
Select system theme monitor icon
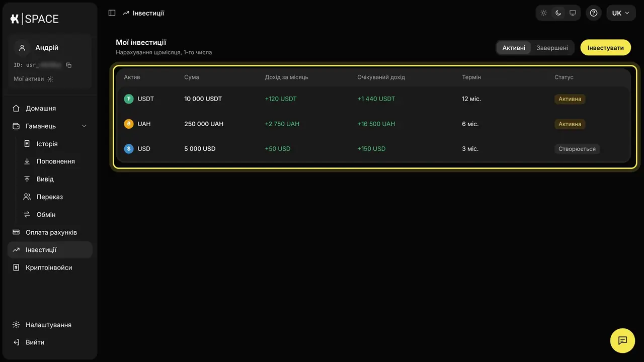point(573,13)
